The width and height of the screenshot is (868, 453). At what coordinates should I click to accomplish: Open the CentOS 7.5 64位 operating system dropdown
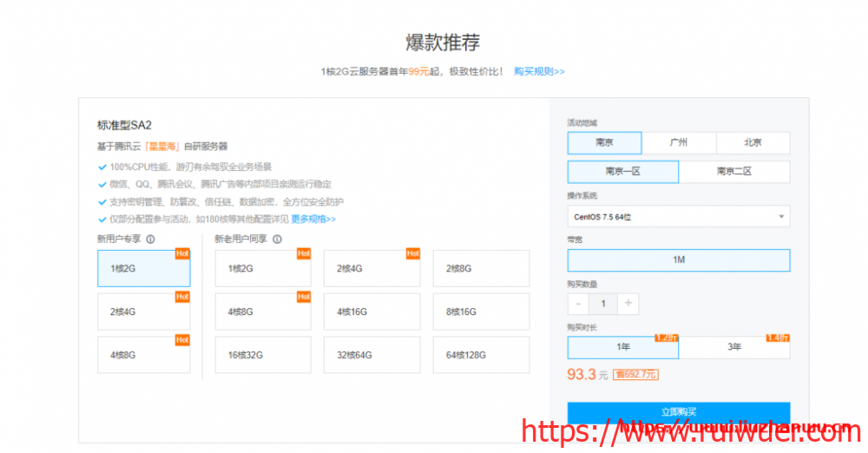click(x=678, y=216)
